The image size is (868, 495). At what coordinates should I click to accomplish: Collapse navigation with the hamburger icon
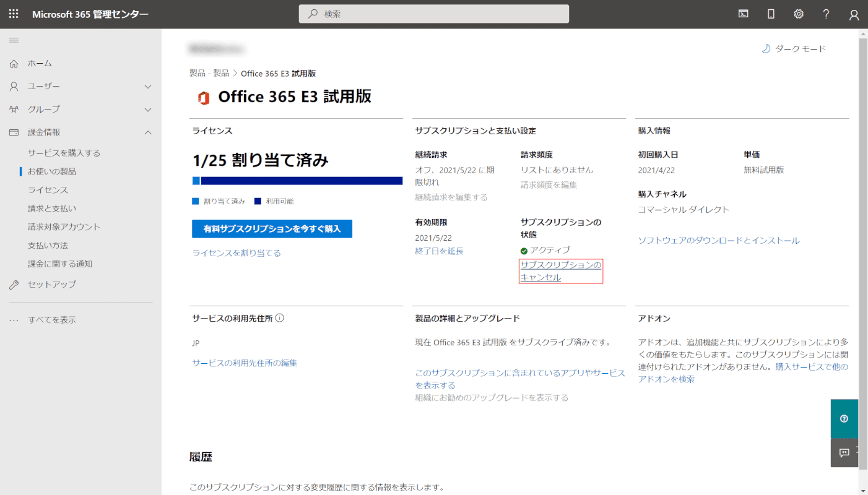click(14, 40)
